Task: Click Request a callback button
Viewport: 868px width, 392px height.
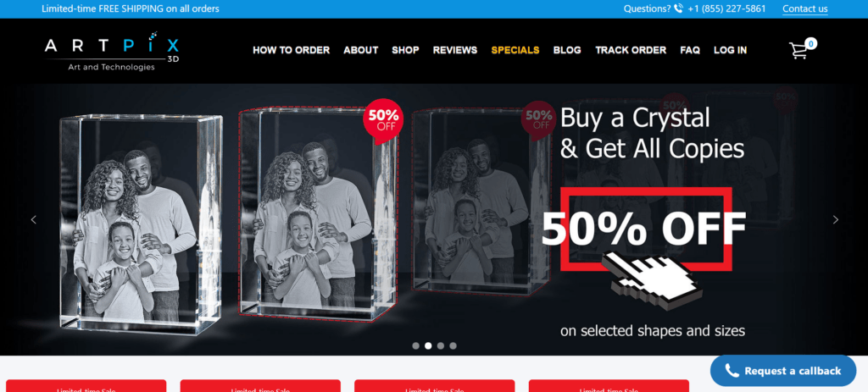Action: pyautogui.click(x=782, y=371)
